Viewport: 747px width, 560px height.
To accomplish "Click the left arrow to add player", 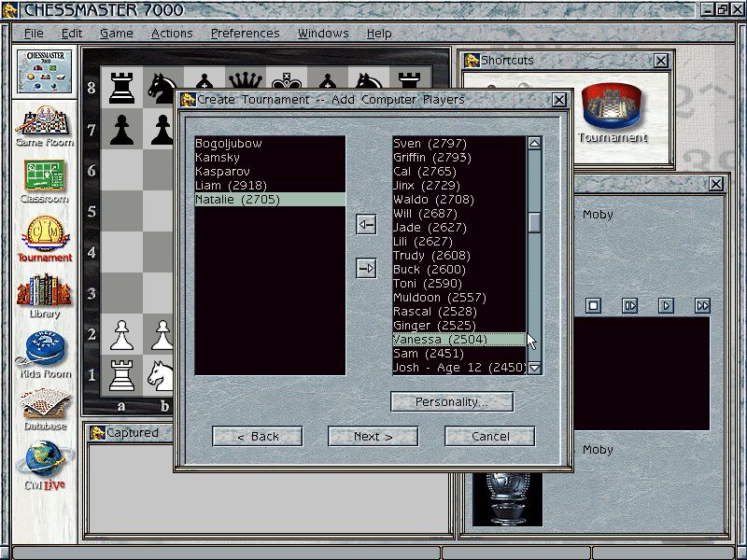I will pos(366,224).
